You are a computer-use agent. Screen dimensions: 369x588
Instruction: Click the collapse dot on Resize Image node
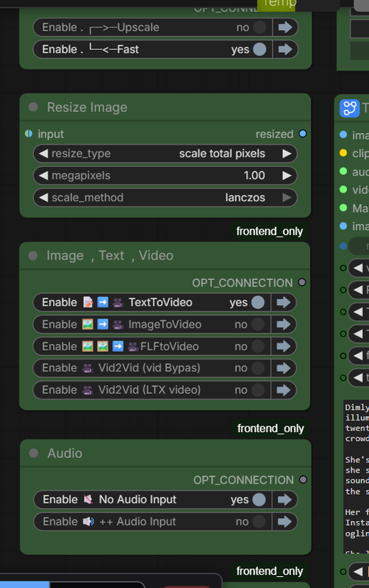coord(33,107)
